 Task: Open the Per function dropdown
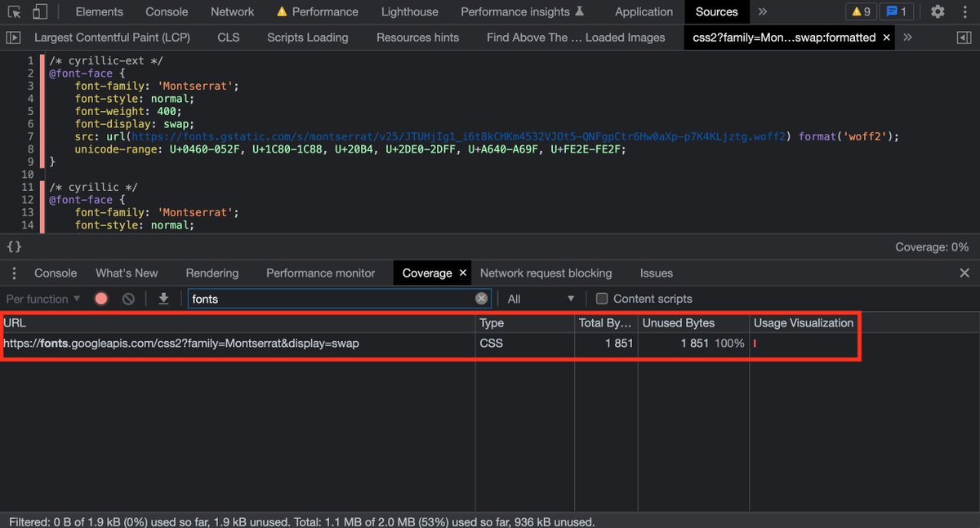[43, 299]
